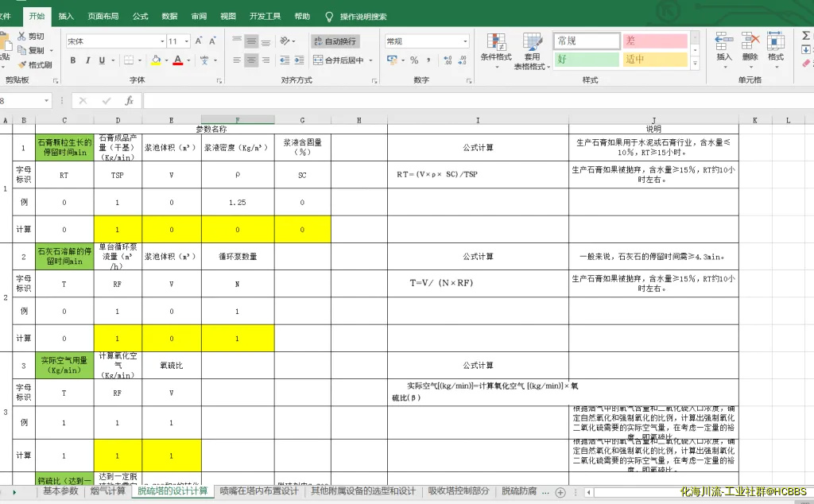The width and height of the screenshot is (814, 504).
Task: Align cell text left
Action: 237,60
